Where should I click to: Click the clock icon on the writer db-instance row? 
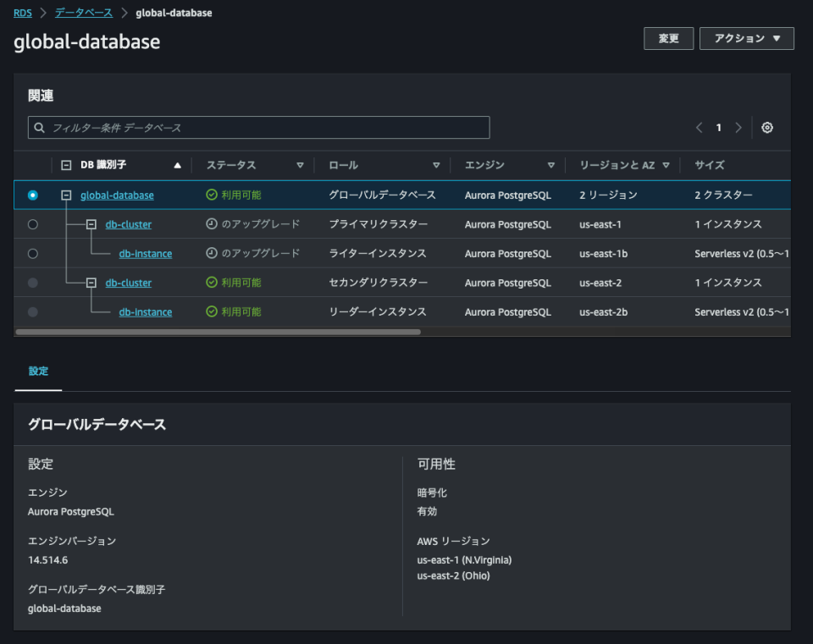point(212,253)
